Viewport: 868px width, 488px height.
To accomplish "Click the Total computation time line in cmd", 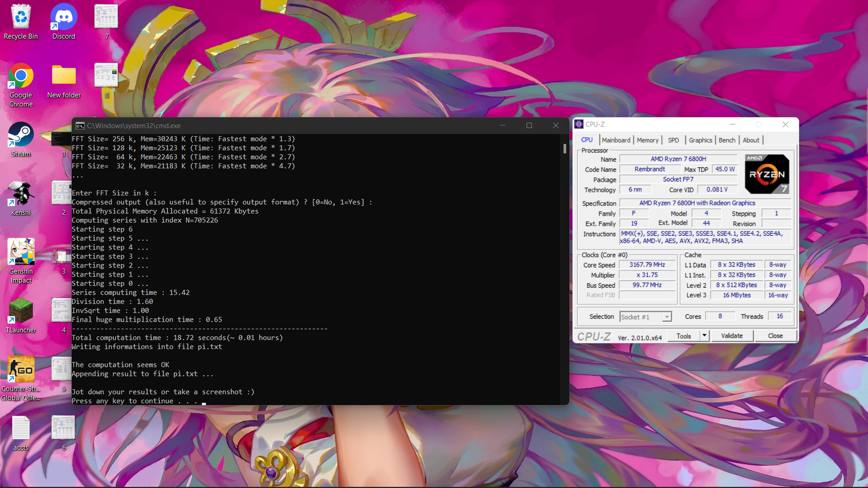I will 177,338.
